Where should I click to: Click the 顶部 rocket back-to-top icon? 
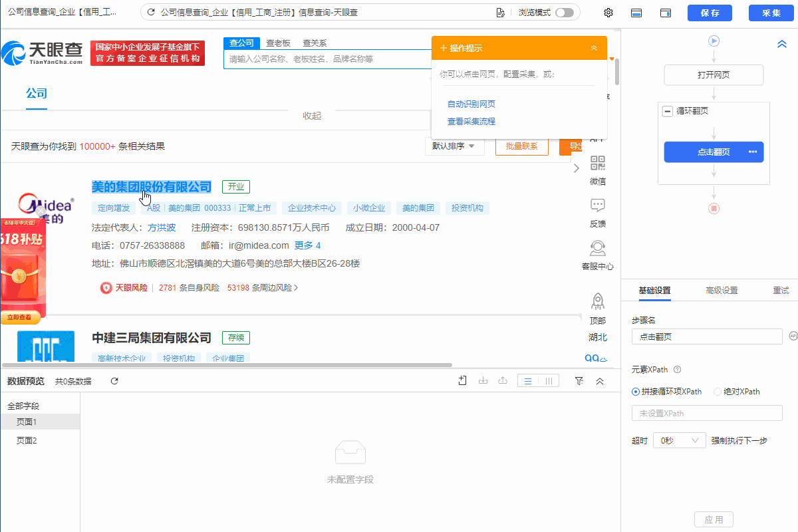[x=598, y=301]
